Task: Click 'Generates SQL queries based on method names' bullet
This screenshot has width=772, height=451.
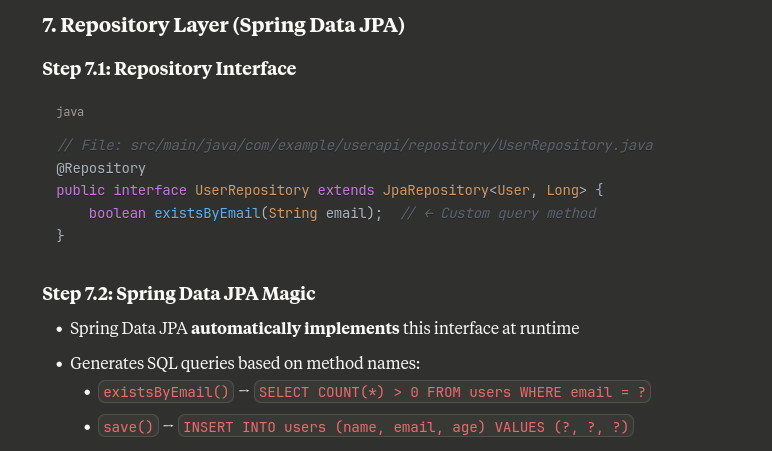Action: (245, 363)
